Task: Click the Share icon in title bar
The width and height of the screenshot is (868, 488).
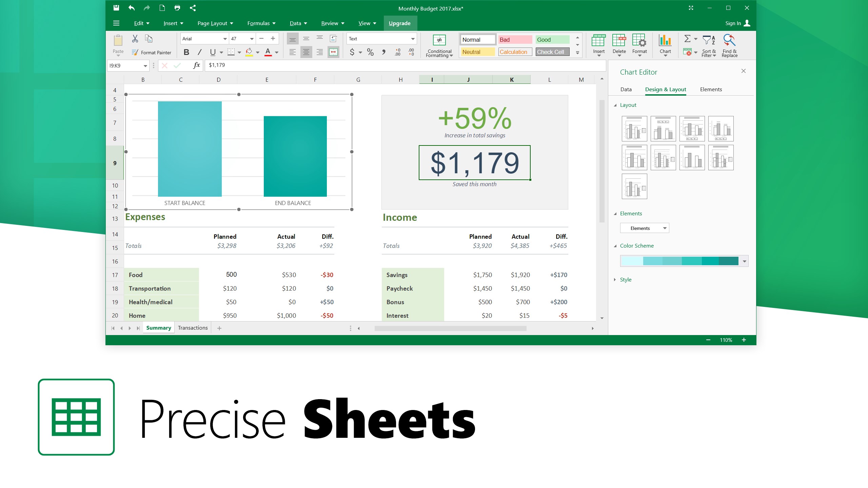Action: [x=193, y=8]
